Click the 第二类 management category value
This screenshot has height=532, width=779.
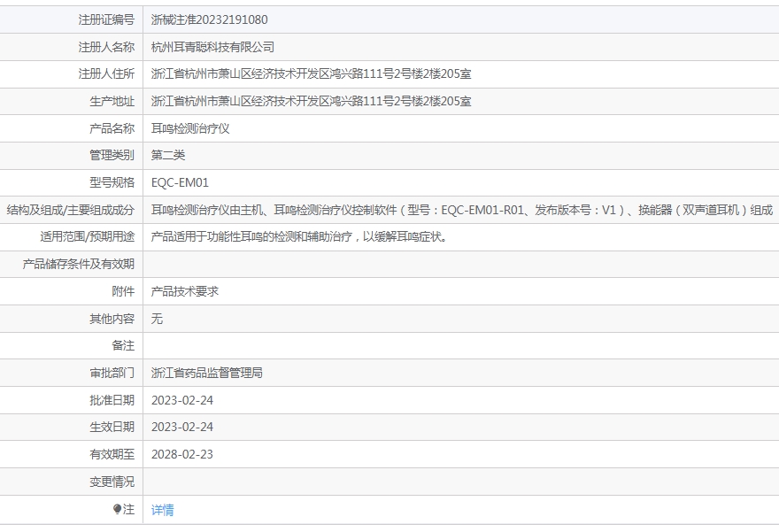click(x=168, y=155)
